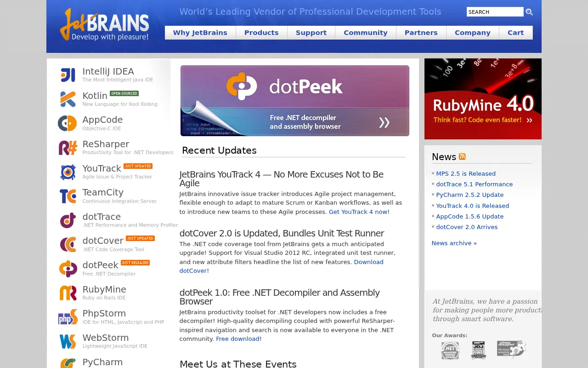Open the dotCover 2.0 is Updated heading
588x368 pixels.
[282, 233]
